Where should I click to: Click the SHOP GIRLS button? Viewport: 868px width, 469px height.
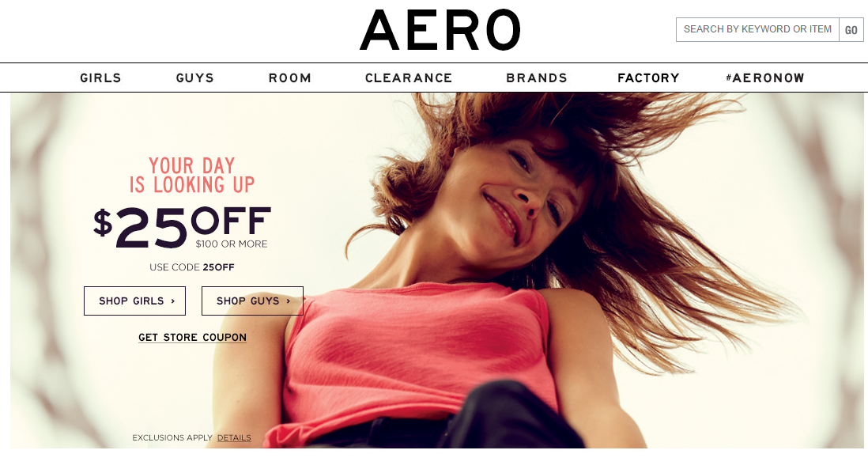134,301
